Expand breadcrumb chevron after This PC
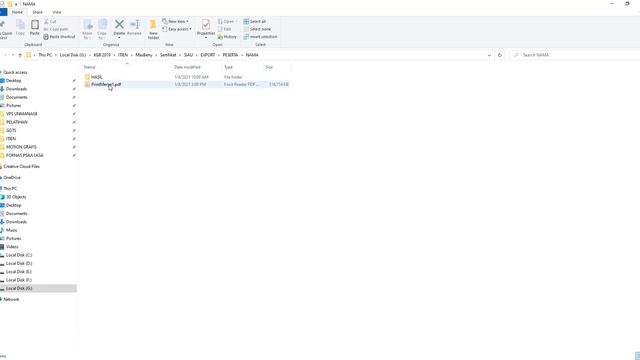Screen dimensions: 640x360 point(56,55)
